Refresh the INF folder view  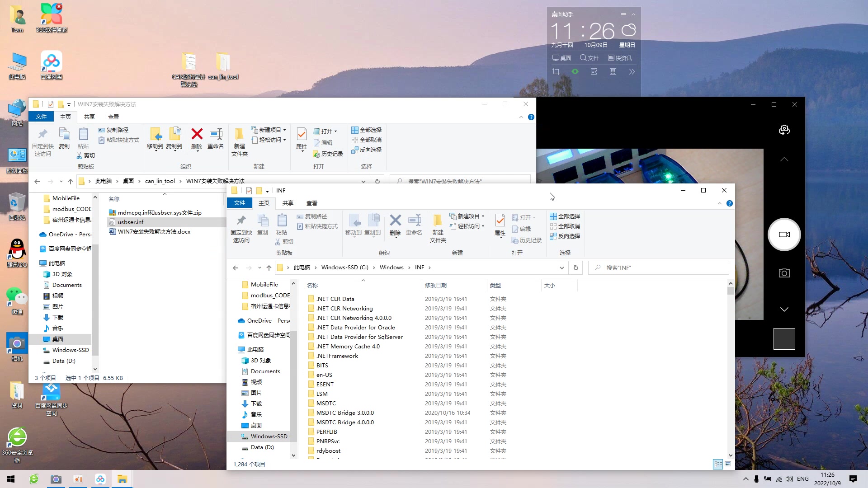[x=576, y=267]
